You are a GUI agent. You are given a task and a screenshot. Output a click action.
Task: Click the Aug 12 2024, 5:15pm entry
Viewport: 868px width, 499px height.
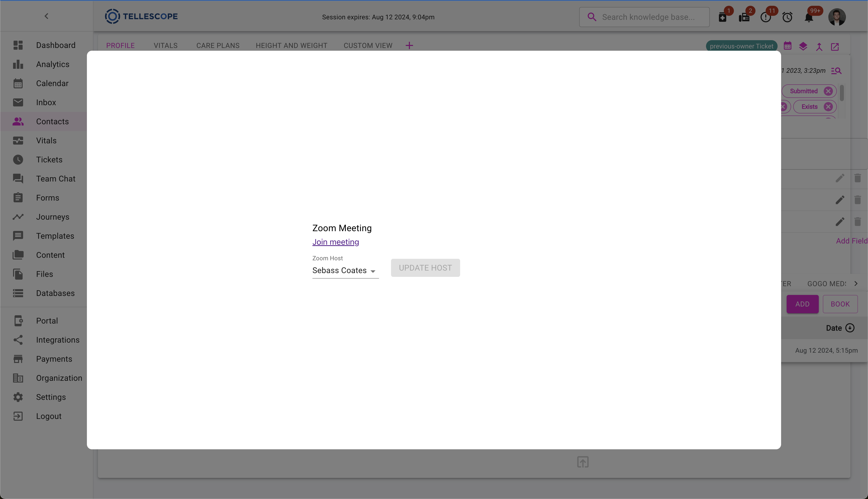coord(826,350)
